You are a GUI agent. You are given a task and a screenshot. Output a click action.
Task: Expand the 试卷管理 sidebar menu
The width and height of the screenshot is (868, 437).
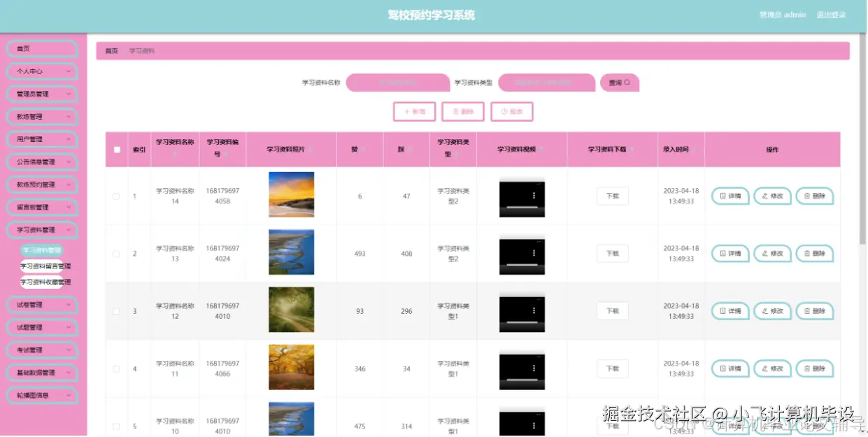42,305
